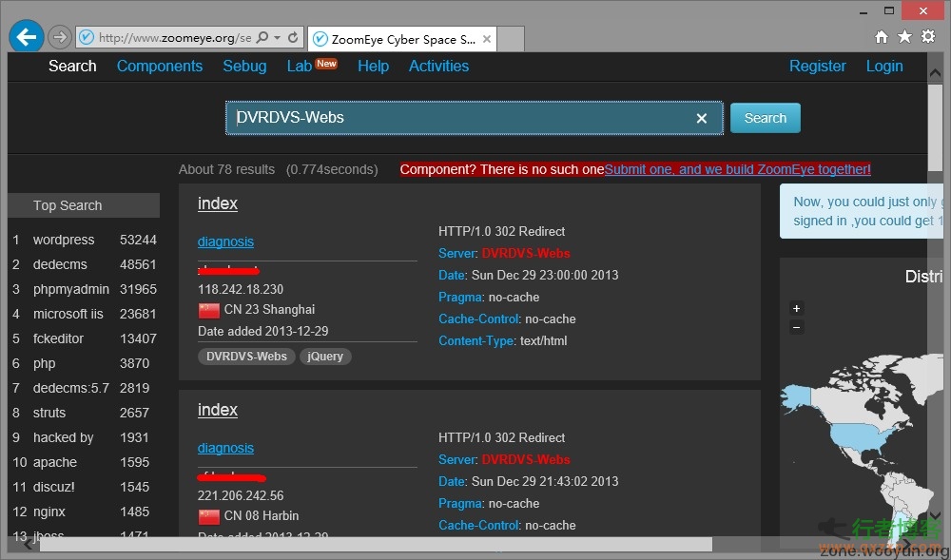This screenshot has width=951, height=560.
Task: Select php in Top Search
Action: tap(45, 363)
